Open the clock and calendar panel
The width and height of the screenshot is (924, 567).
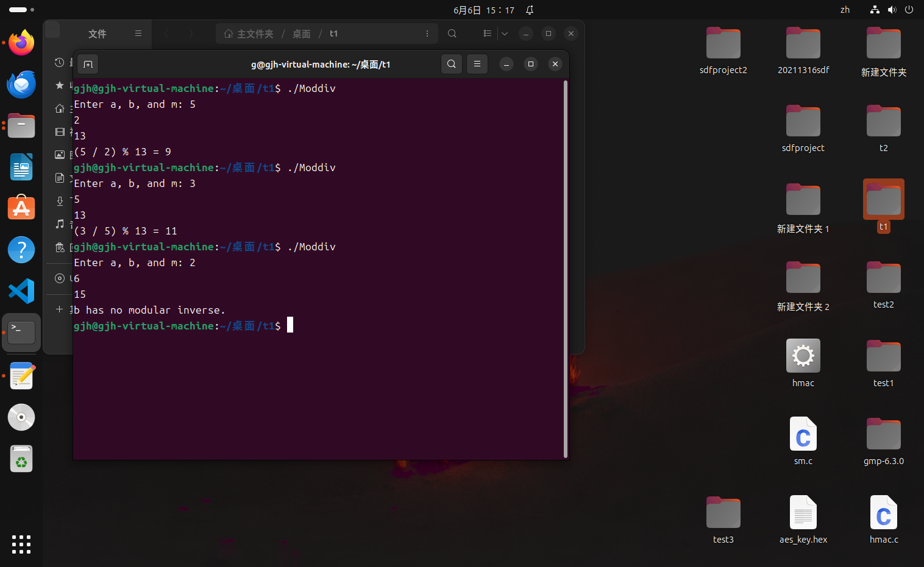[484, 10]
